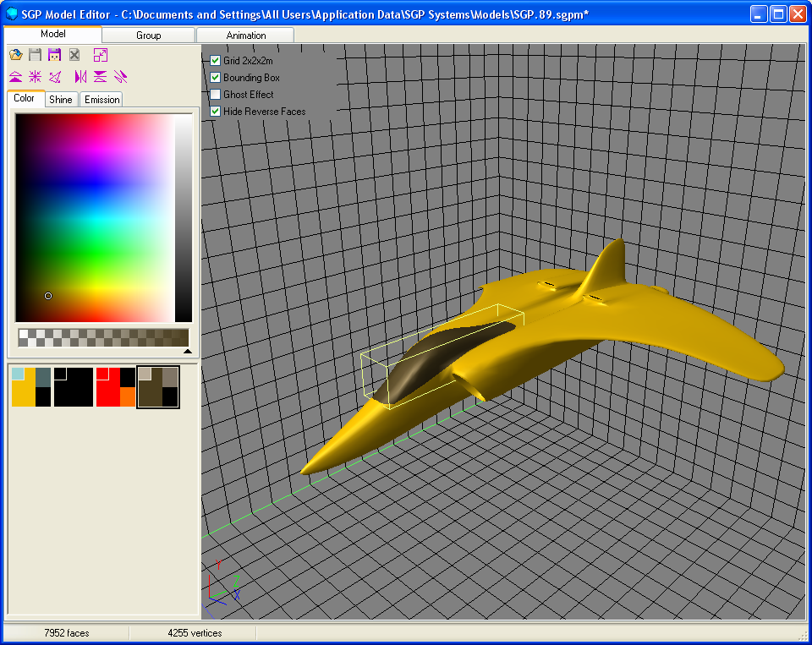Viewport: 812px width, 645px height.
Task: Open the Animation tab
Action: pyautogui.click(x=245, y=36)
